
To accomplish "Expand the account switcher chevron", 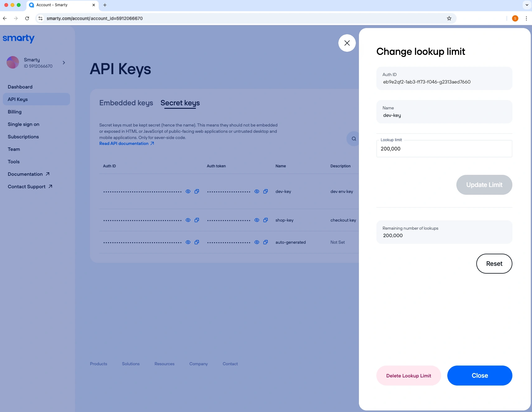I will pyautogui.click(x=64, y=63).
